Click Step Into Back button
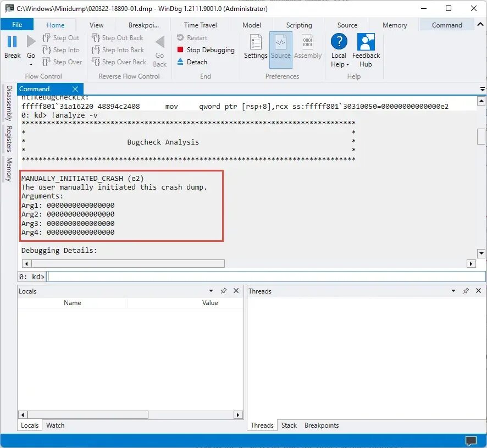 click(x=118, y=49)
